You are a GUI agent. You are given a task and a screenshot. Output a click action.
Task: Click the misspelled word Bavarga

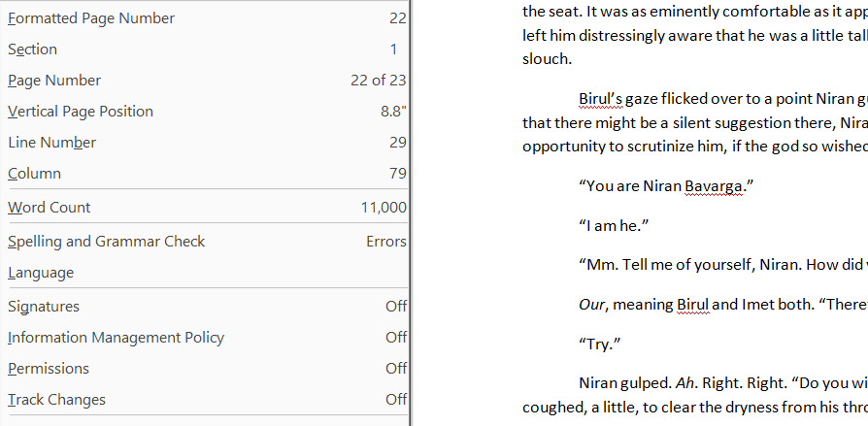tap(714, 188)
